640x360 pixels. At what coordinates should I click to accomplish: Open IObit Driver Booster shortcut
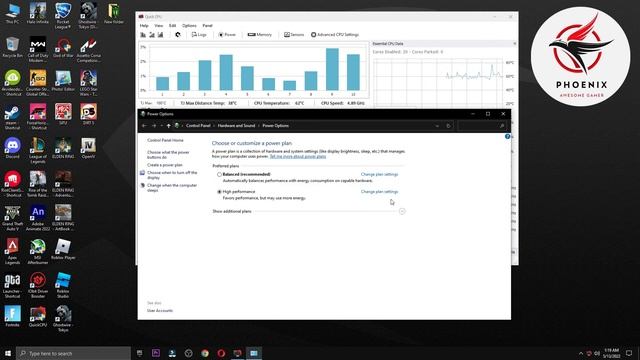pyautogui.click(x=38, y=285)
